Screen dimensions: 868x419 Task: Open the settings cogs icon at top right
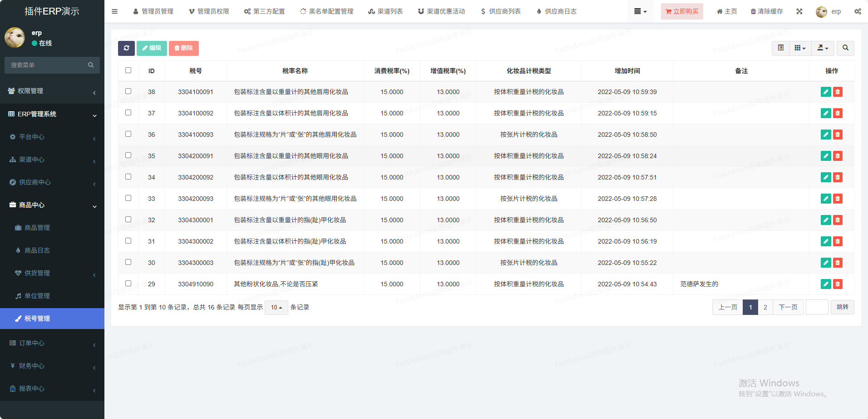857,11
